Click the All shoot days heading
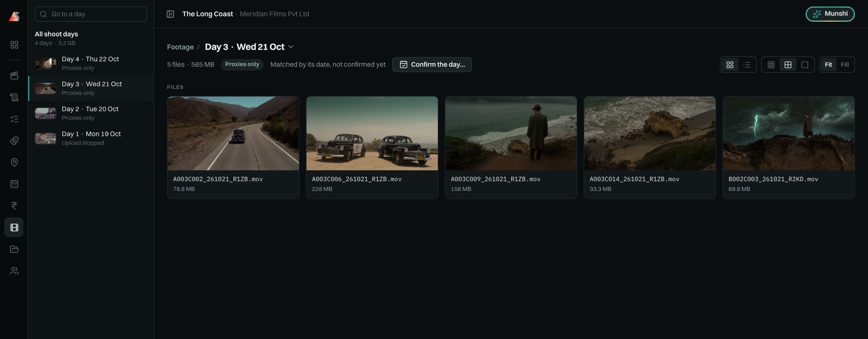Viewport: 868px width, 339px height. (56, 34)
